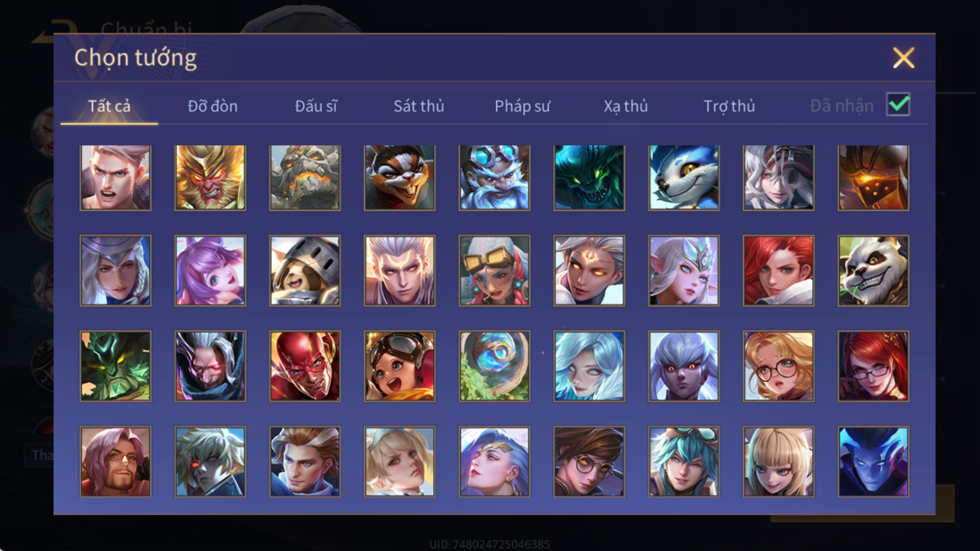This screenshot has height=551, width=980.
Task: Open the Sát thủ tab
Action: [418, 106]
